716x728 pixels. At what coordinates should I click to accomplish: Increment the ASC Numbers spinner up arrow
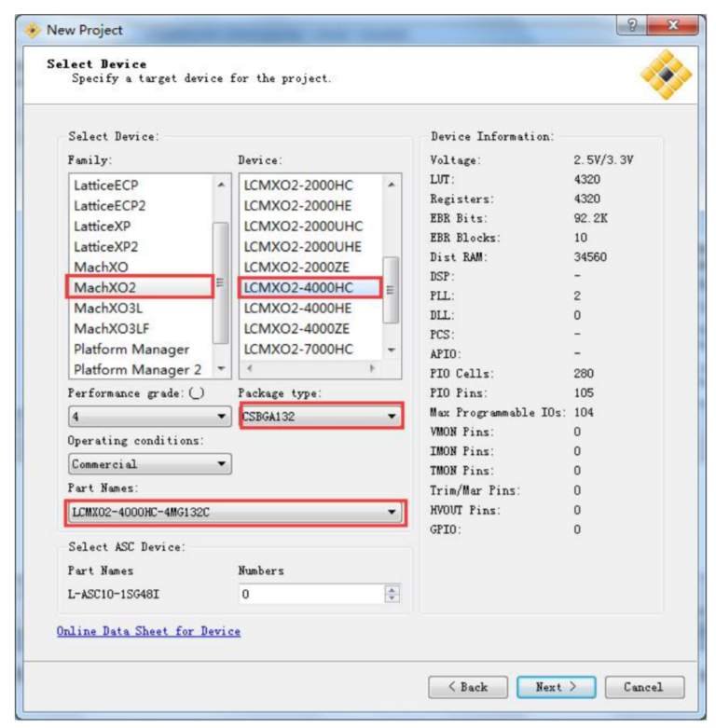pos(392,590)
